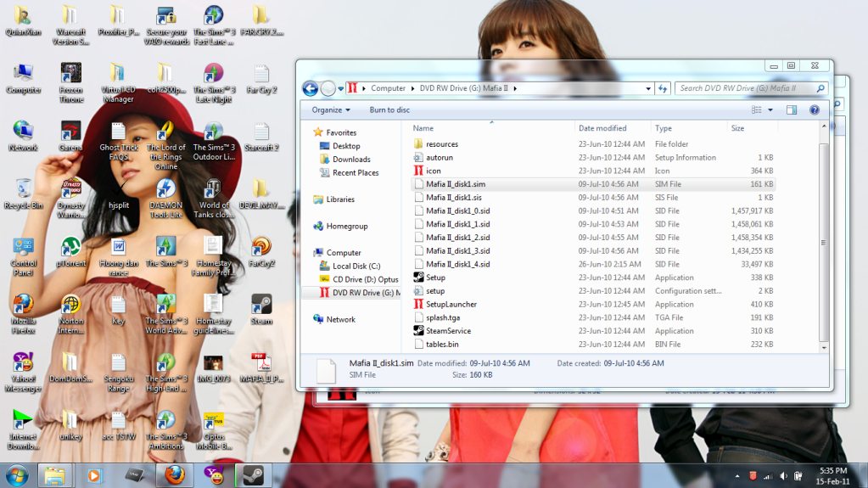Select the Mafia II_disk1_0.sid file
The height and width of the screenshot is (488, 868).
tap(457, 210)
